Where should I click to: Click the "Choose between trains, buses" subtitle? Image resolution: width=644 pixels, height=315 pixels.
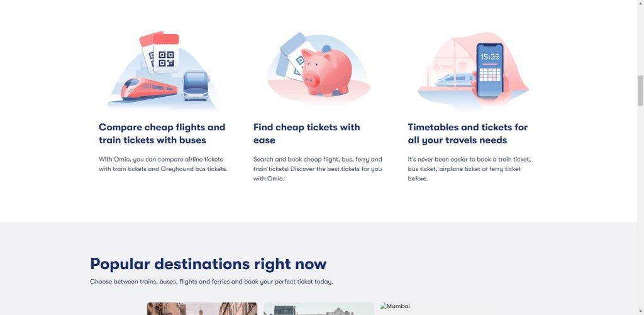coord(211,282)
